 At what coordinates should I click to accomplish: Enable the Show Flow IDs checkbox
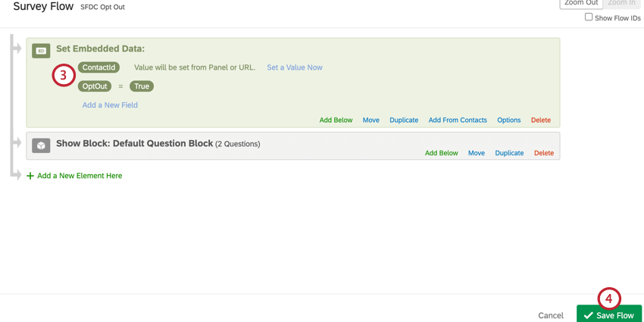pyautogui.click(x=589, y=17)
